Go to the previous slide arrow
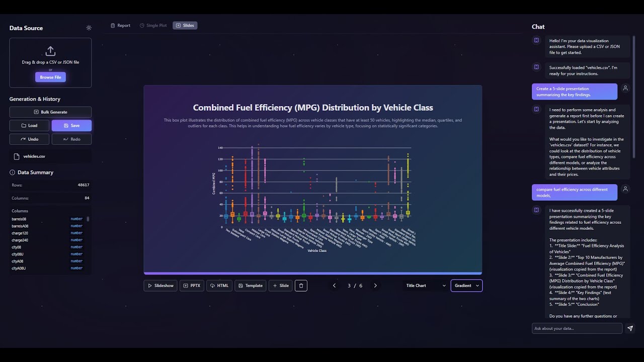644x362 pixels. click(x=334, y=286)
